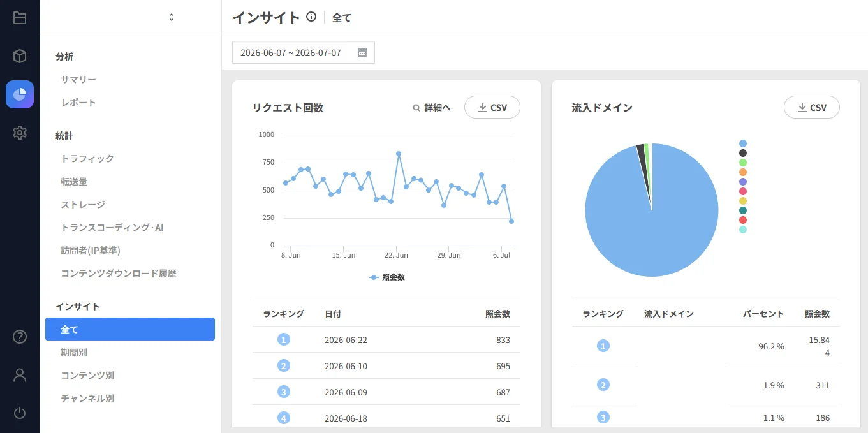Click the orange legend dot
Viewport: 868px width, 433px height.
coord(743,172)
